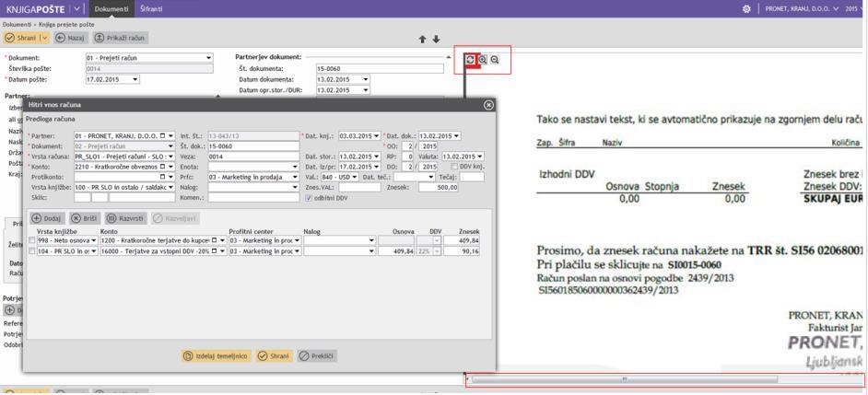
Task: Click the Dokumenti breadcrumb link
Action: click(x=17, y=25)
